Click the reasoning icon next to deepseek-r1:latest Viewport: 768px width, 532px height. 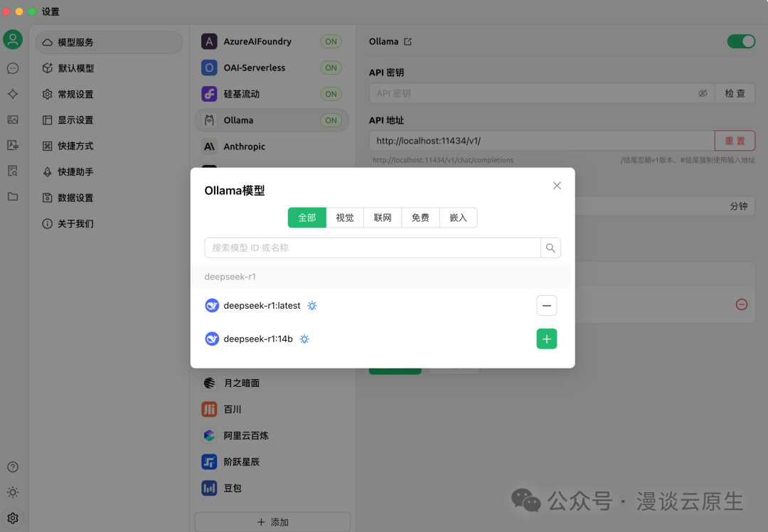312,306
